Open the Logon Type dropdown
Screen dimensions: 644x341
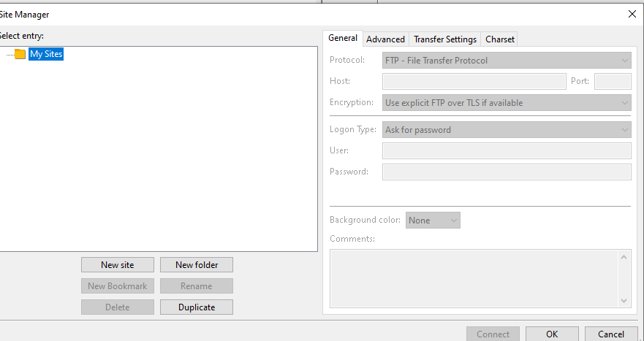point(507,130)
